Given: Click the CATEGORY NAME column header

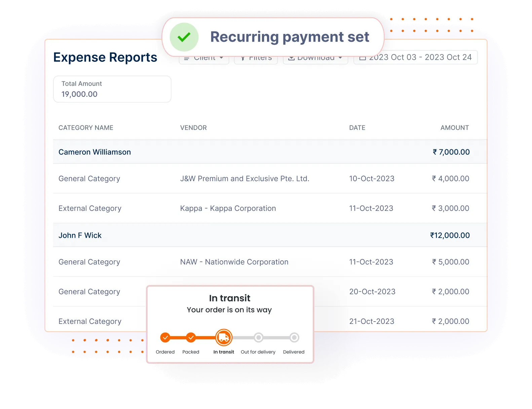Looking at the screenshot, I should (86, 128).
